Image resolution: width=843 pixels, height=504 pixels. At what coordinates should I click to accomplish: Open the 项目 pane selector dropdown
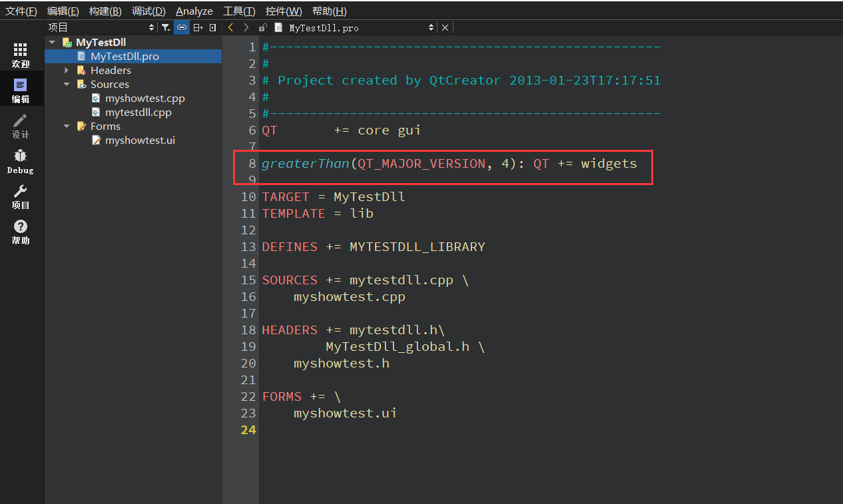[x=152, y=27]
